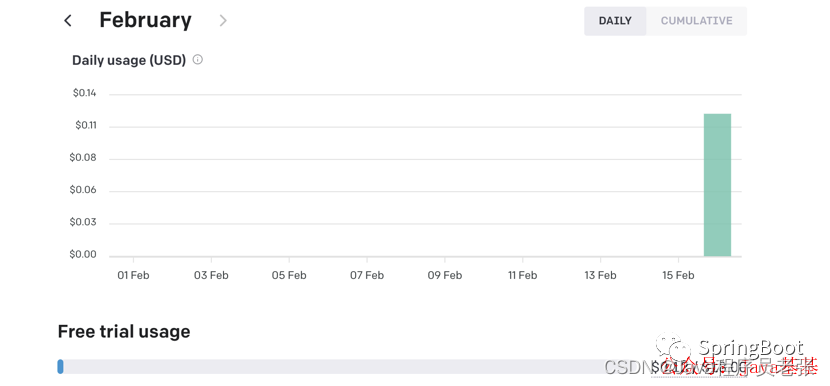
Task: Click the green usage bar for 16 Feb
Action: [717, 185]
